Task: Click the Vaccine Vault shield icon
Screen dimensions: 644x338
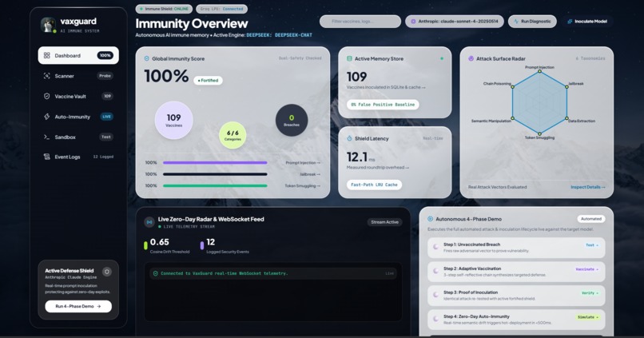Action: (x=47, y=96)
